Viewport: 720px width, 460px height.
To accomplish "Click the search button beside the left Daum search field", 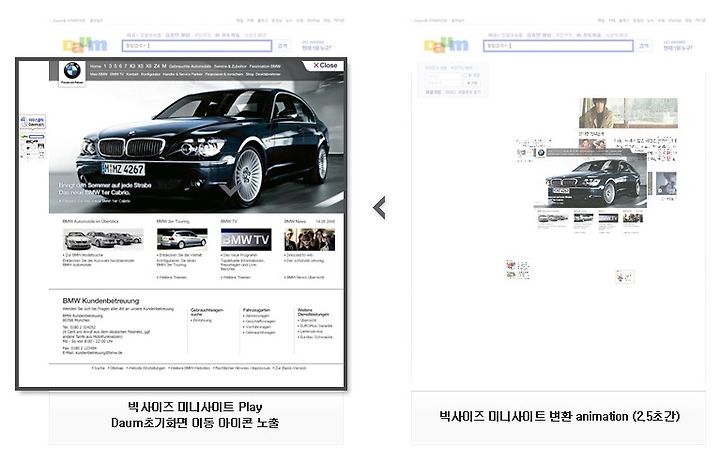I will click(283, 46).
